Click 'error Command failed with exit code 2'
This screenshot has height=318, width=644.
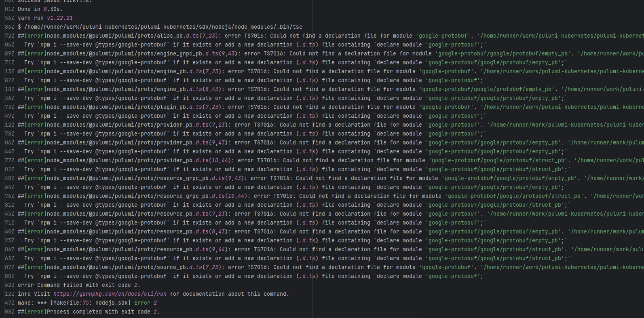(x=78, y=285)
